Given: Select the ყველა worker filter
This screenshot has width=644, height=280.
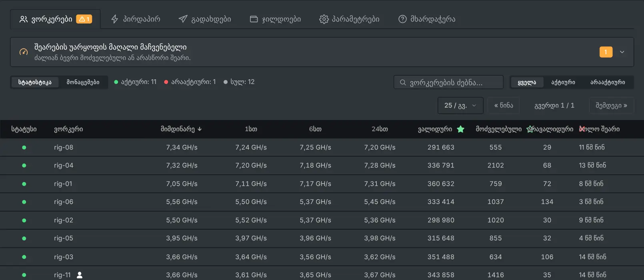Looking at the screenshot, I should pos(527,82).
